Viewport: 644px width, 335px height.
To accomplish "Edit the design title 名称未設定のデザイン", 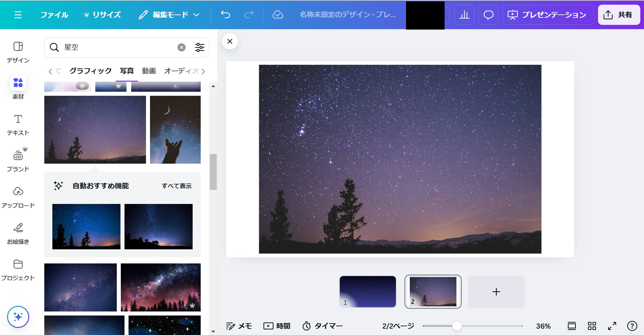I will 348,15.
